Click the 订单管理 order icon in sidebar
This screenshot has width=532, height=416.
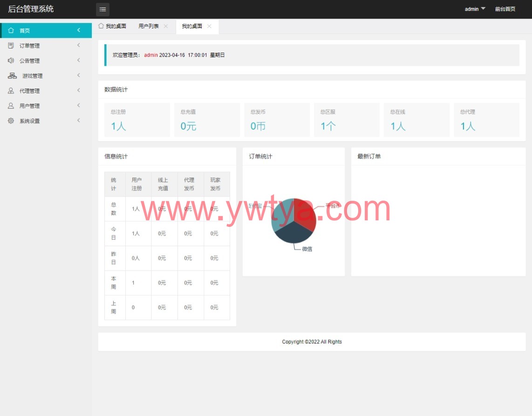pos(11,46)
